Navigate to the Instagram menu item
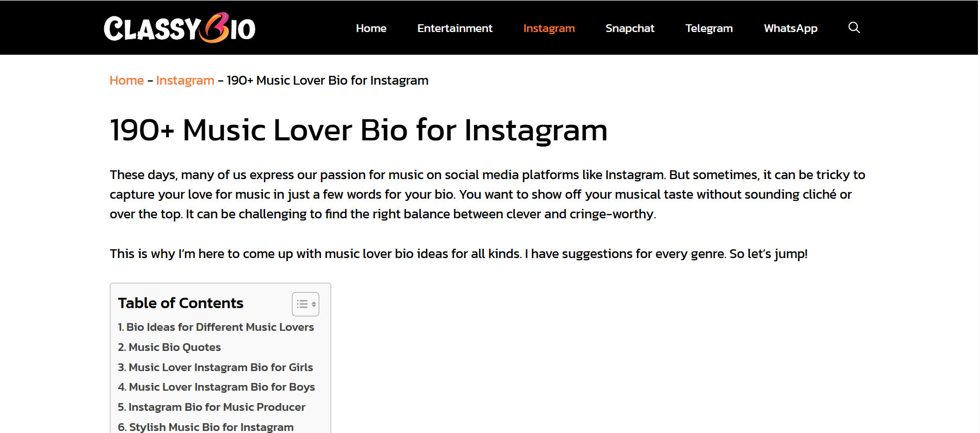This screenshot has width=980, height=433. pyautogui.click(x=549, y=28)
